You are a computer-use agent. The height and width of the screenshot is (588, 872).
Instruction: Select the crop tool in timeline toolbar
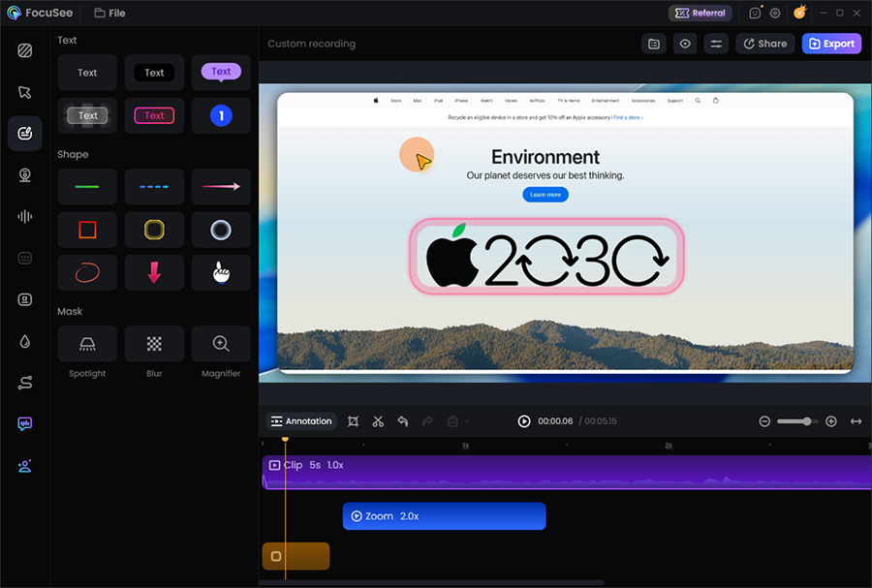pos(353,421)
